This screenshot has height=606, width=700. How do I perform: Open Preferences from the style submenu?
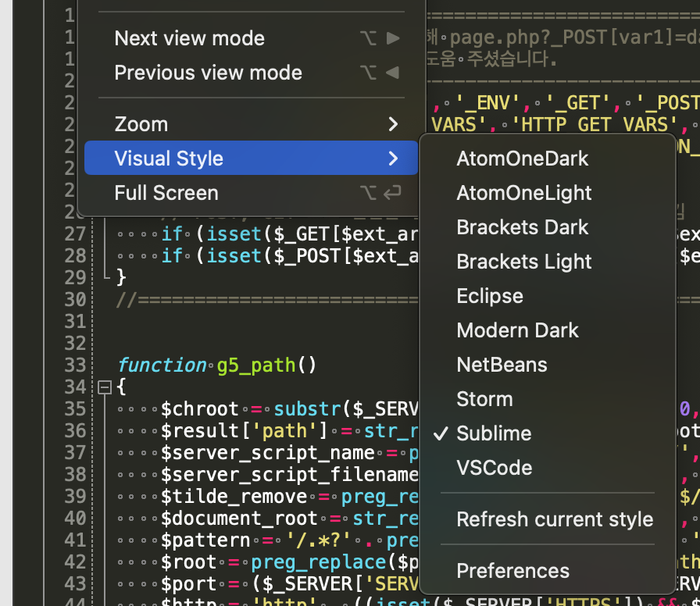(x=512, y=571)
